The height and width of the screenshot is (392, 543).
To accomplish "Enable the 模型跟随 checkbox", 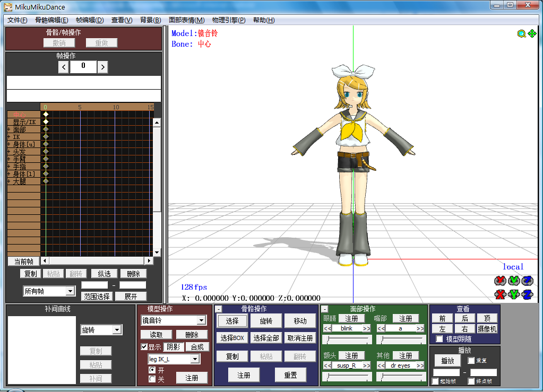I will (x=439, y=339).
